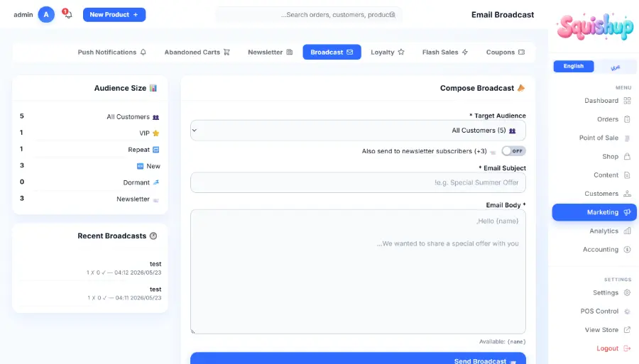Click the Email Body text area
Viewport: 639px width, 364px height.
[358, 272]
